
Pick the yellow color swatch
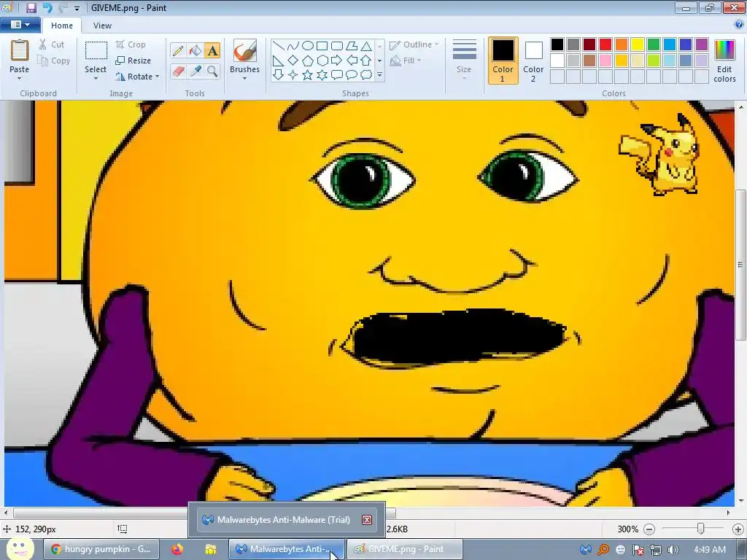(637, 44)
